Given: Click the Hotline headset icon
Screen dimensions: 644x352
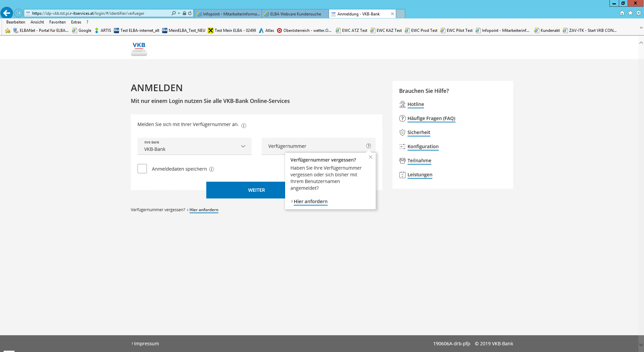Looking at the screenshot, I should click(402, 104).
